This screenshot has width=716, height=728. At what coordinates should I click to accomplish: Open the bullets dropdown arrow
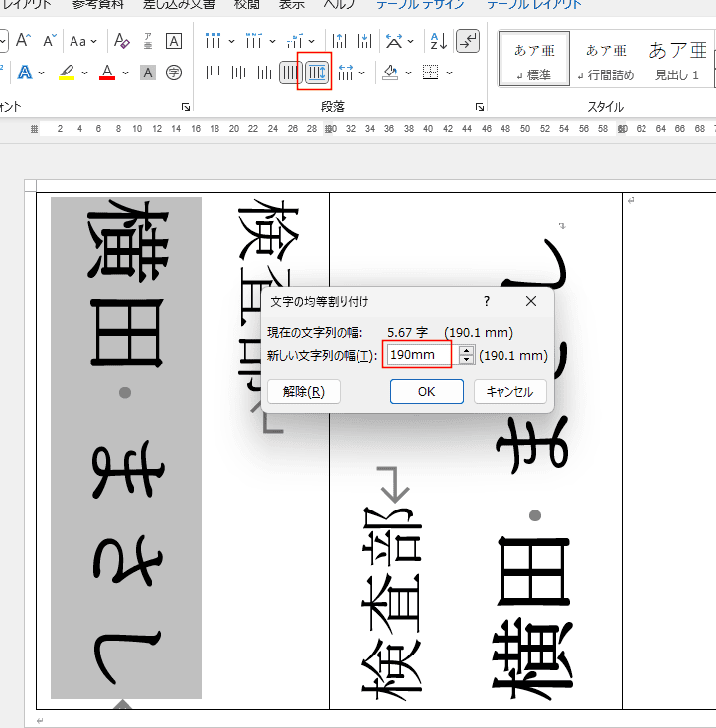pyautogui.click(x=231, y=41)
